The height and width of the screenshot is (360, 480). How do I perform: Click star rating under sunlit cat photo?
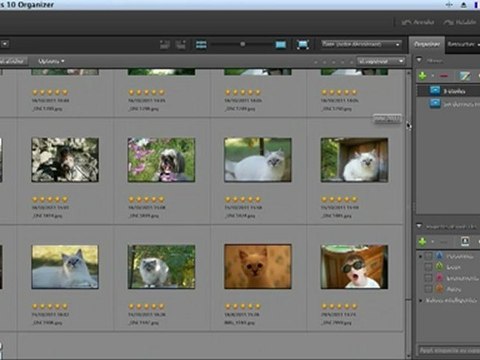pos(50,306)
